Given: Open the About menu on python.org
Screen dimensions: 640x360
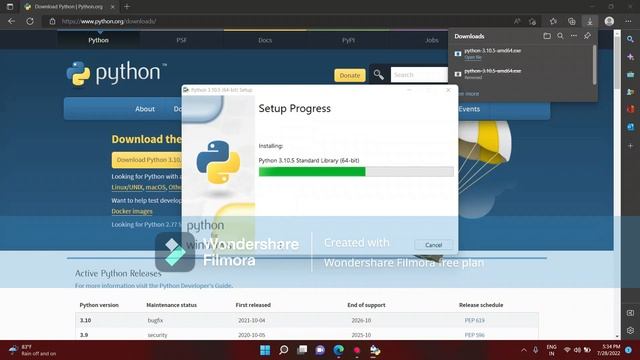Looking at the screenshot, I should [145, 109].
